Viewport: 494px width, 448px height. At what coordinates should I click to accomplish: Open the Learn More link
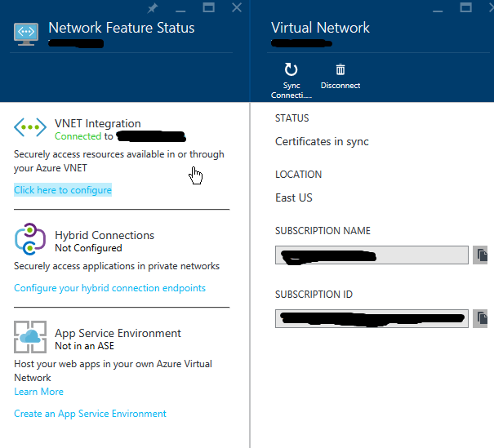[38, 392]
